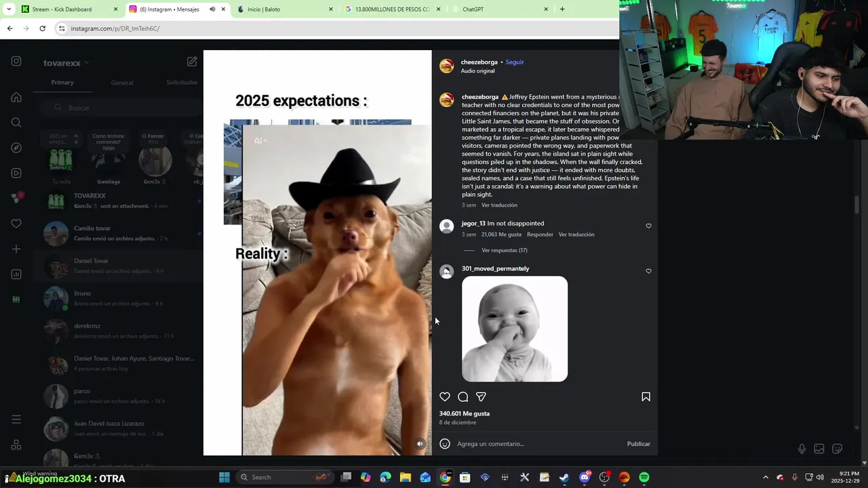Open Discord from the taskbar
The width and height of the screenshot is (868, 488).
point(585,477)
